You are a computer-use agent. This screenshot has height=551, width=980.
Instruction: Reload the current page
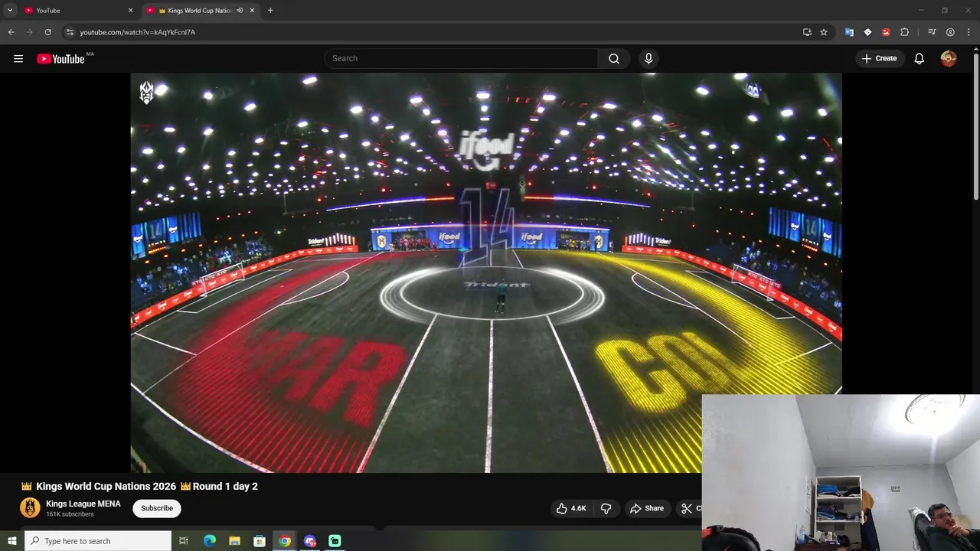47,32
